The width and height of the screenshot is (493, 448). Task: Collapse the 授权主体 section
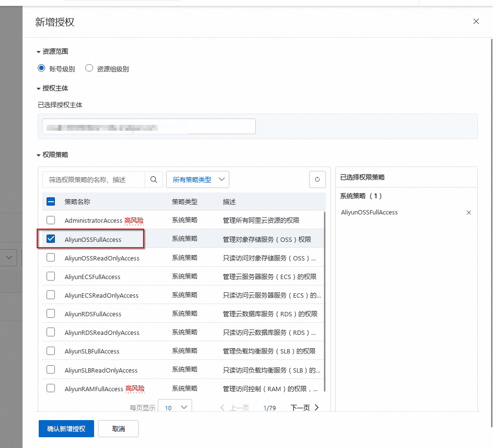38,89
